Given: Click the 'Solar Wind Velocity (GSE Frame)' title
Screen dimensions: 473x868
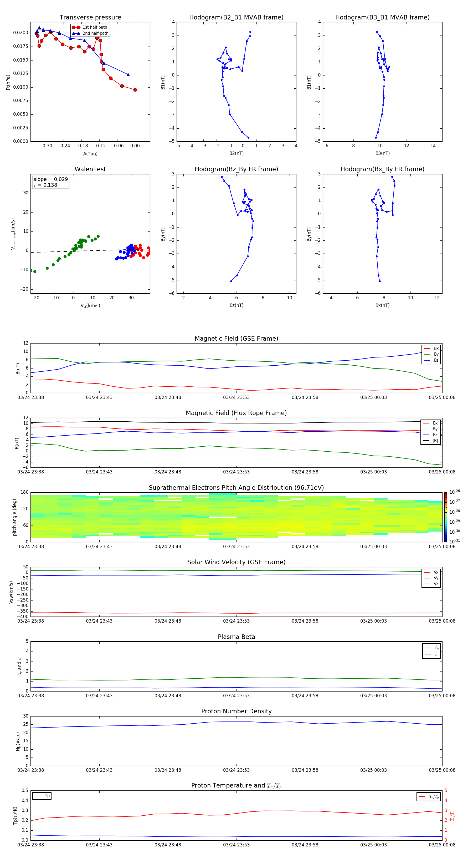Looking at the screenshot, I should click(x=236, y=562).
